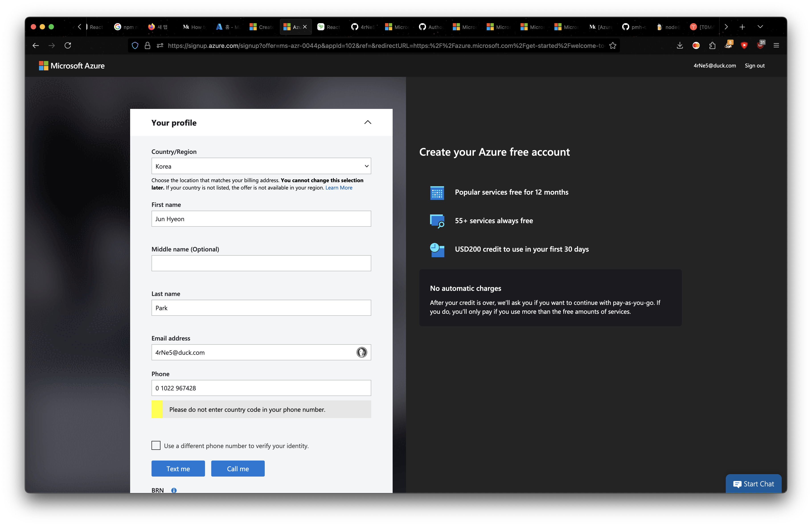Open the Country/Region dropdown showing Korea
This screenshot has height=526, width=812.
261,166
